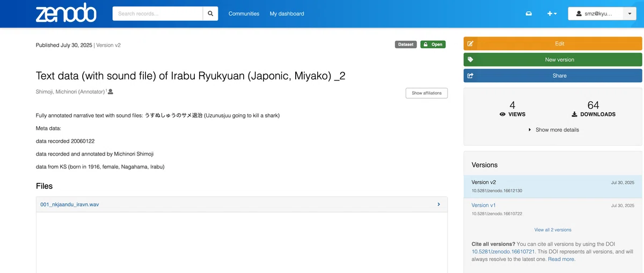Open the 001_nkjaandu_iravn.wav file link
Viewport: 644px width, 273px height.
pyautogui.click(x=70, y=204)
